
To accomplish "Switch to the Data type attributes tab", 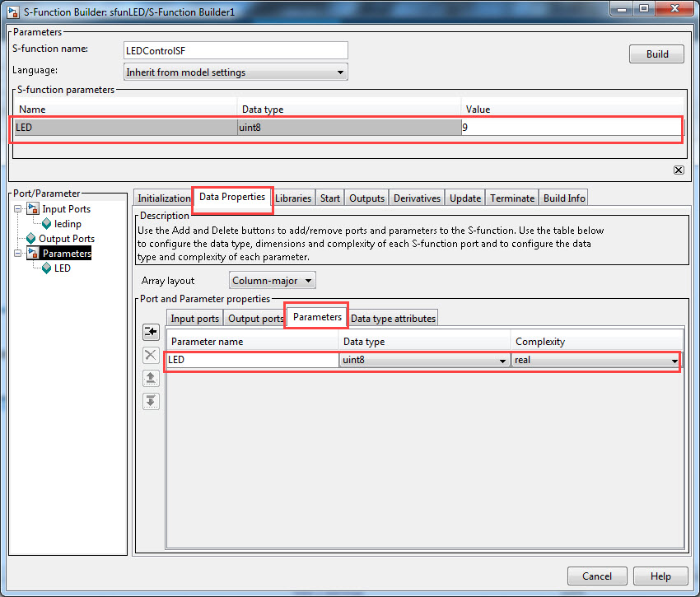I will pyautogui.click(x=394, y=317).
